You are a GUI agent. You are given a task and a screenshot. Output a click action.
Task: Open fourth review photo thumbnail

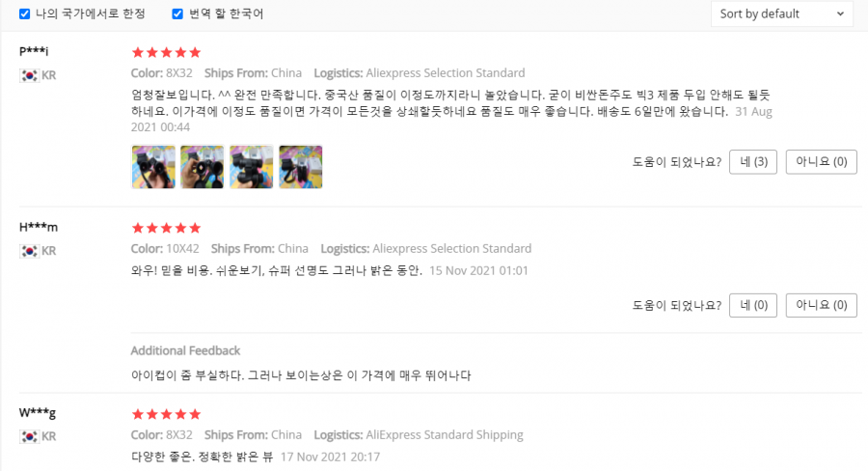pyautogui.click(x=301, y=167)
